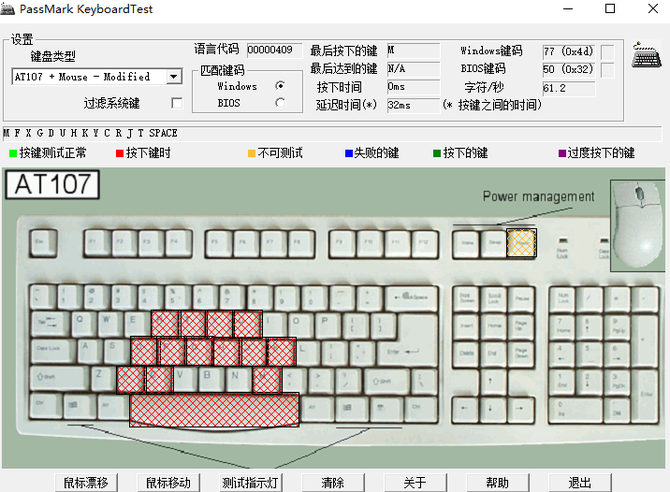Click the W key on keyboard image
The width and height of the screenshot is (670, 492).
click(110, 324)
